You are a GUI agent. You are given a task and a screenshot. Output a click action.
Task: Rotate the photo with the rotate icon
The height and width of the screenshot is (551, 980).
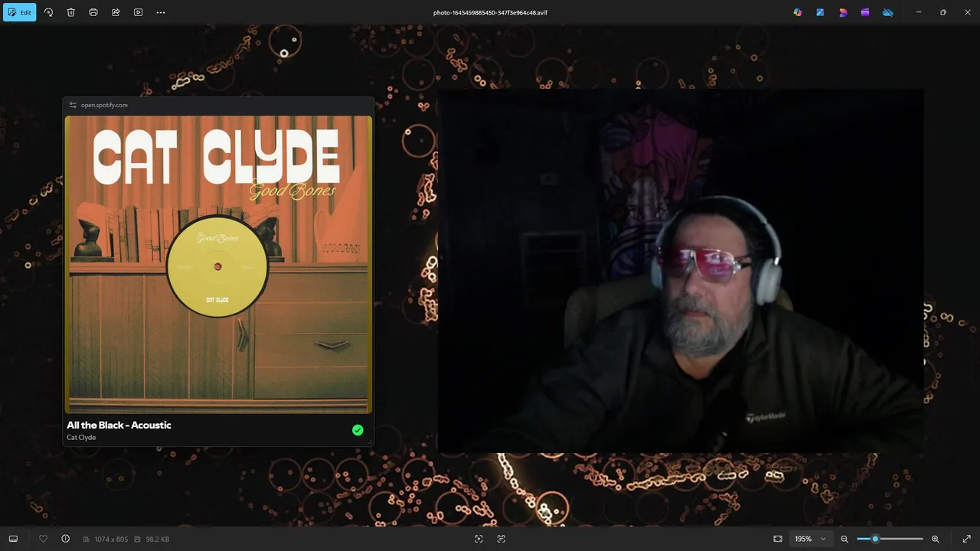48,12
